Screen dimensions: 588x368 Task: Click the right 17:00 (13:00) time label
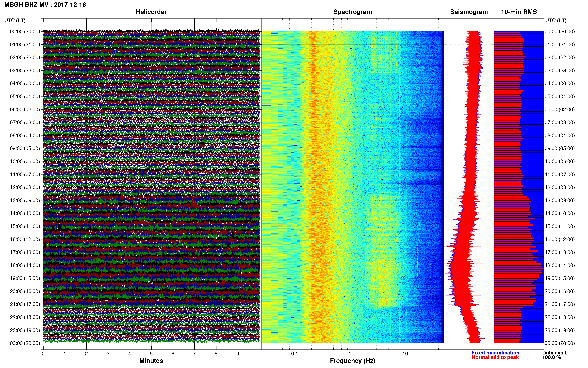(x=560, y=252)
